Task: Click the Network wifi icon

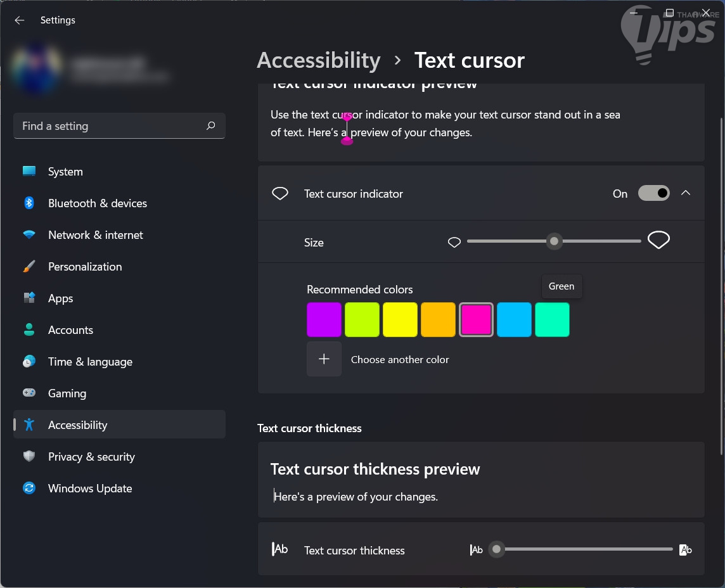Action: tap(29, 234)
